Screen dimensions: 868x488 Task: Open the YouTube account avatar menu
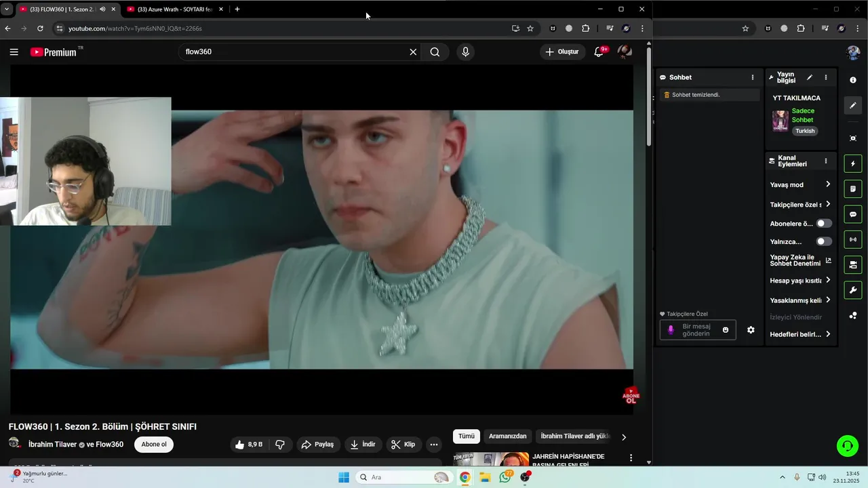pos(625,52)
